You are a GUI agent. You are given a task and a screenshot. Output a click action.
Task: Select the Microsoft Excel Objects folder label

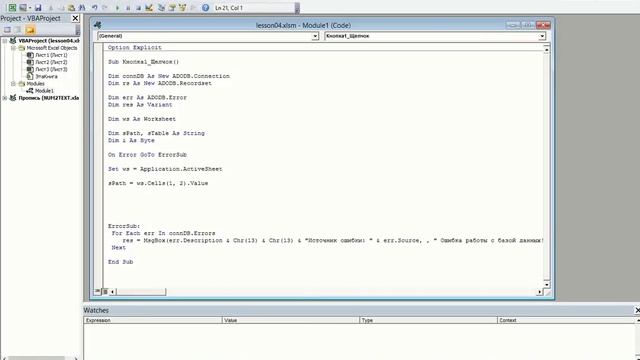point(51,48)
